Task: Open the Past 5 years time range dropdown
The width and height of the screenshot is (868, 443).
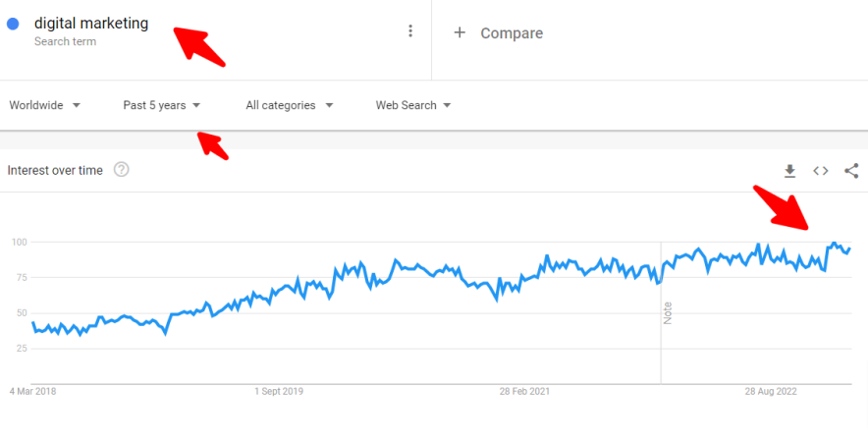Action: 162,105
